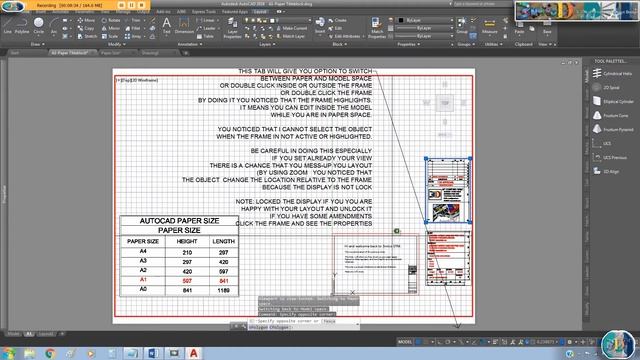The image size is (640, 360).
Task: Select Frustum Cone from tool palette
Action: click(x=611, y=116)
